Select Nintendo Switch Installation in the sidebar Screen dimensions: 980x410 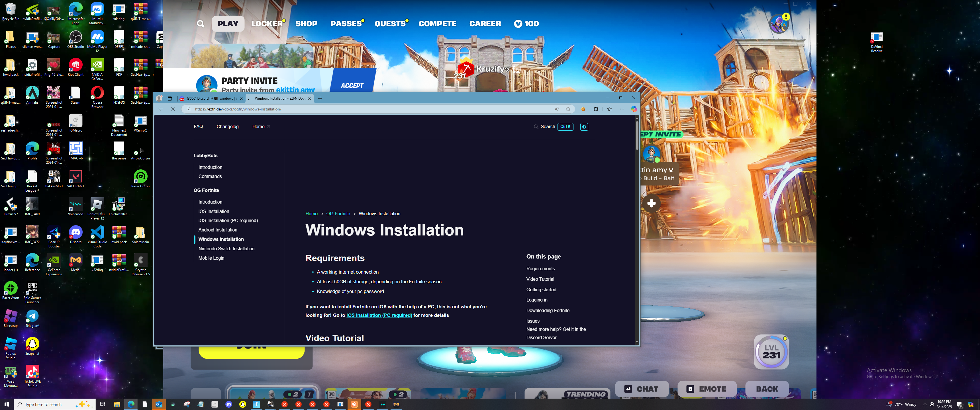point(226,249)
